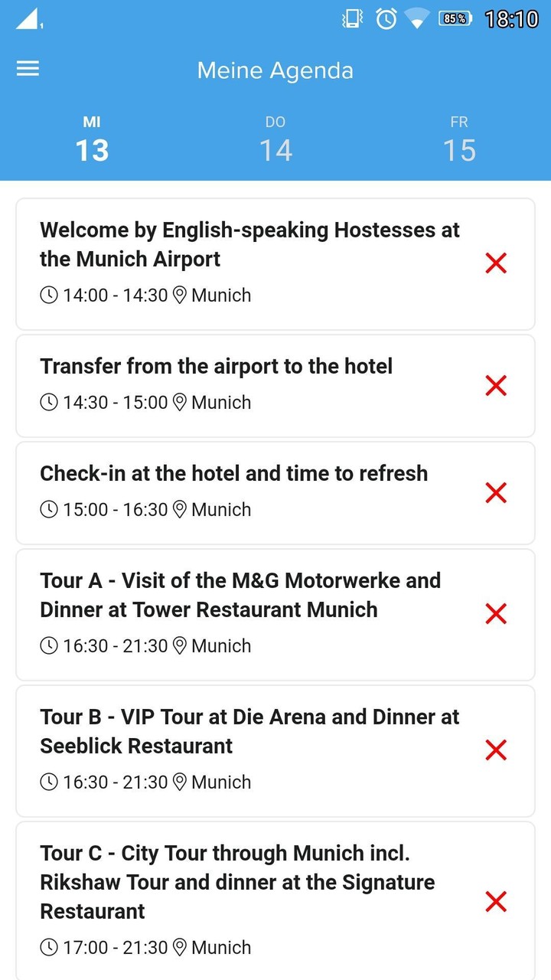
Task: Remove Tour B from agenda
Action: (x=496, y=750)
